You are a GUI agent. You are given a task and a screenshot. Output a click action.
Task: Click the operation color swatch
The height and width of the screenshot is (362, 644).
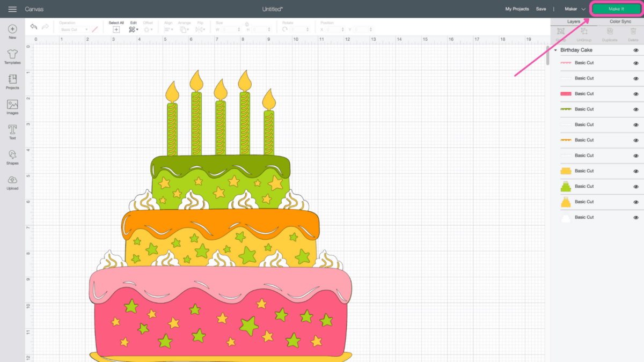94,29
